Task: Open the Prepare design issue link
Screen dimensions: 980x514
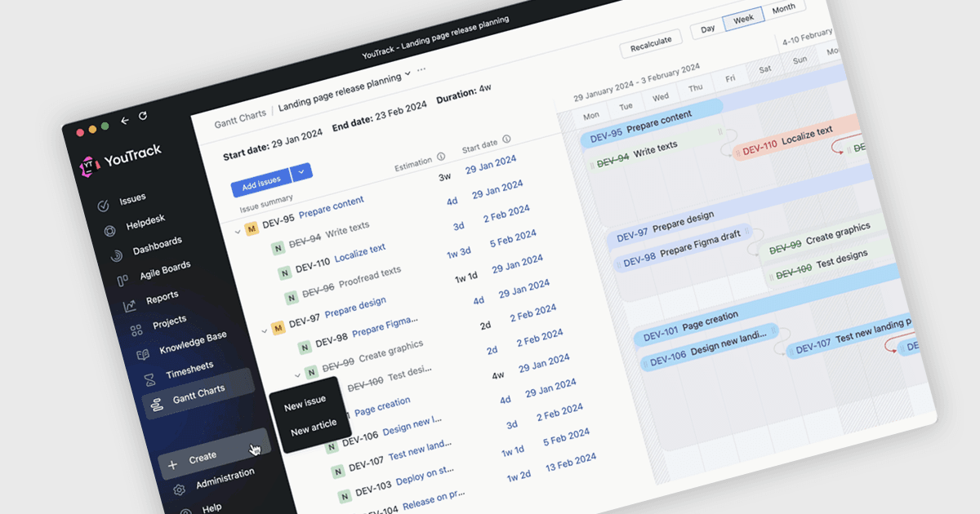Action: coord(355,308)
